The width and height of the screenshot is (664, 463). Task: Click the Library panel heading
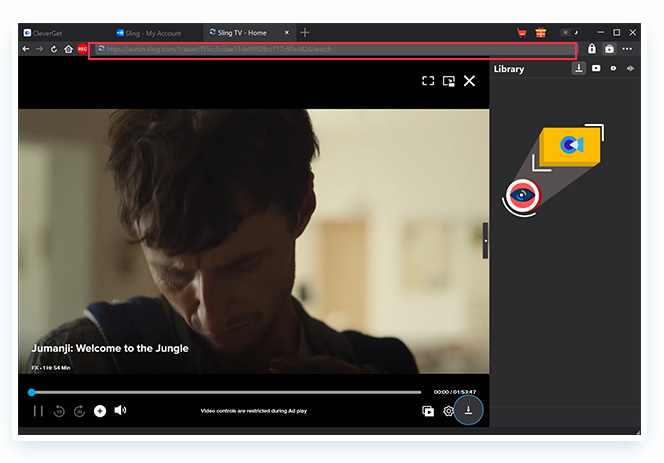[x=509, y=69]
